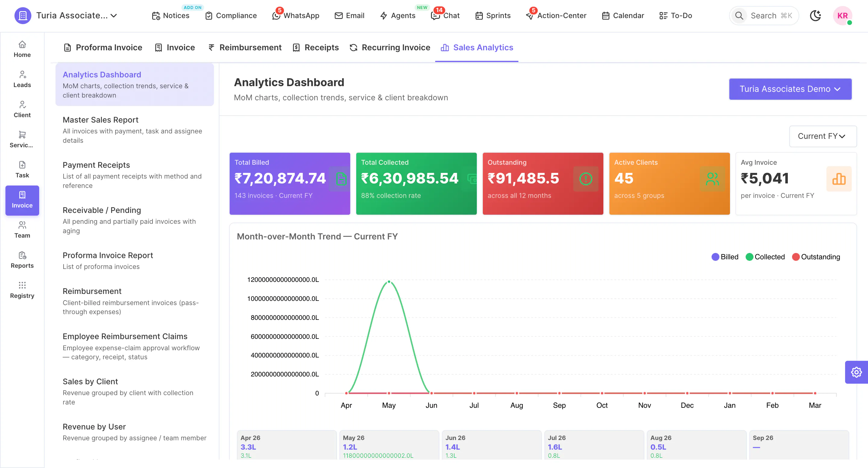Open the Current FY period dropdown
Screen dimensions: 868x468
click(823, 136)
